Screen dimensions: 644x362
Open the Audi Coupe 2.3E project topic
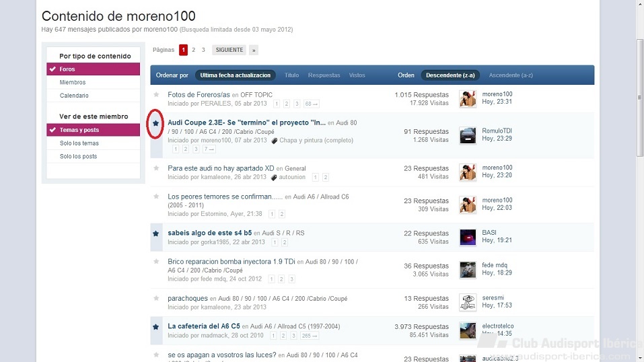click(x=246, y=122)
